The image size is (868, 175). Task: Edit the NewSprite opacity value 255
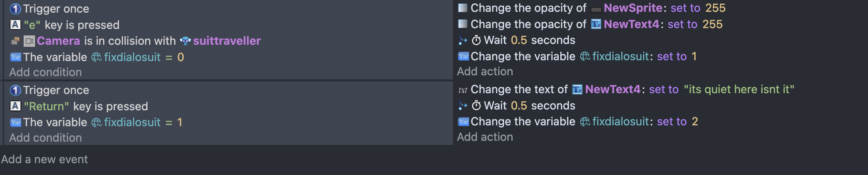[x=715, y=8]
